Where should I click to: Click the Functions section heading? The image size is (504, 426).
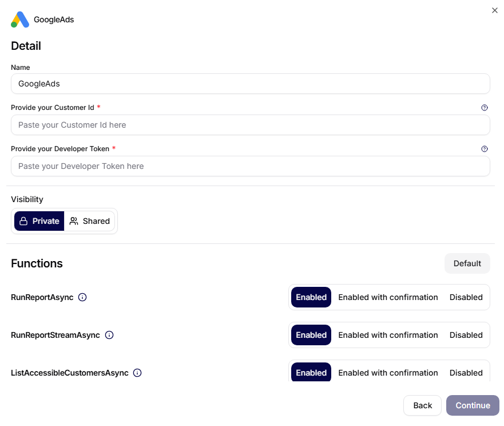(x=37, y=263)
